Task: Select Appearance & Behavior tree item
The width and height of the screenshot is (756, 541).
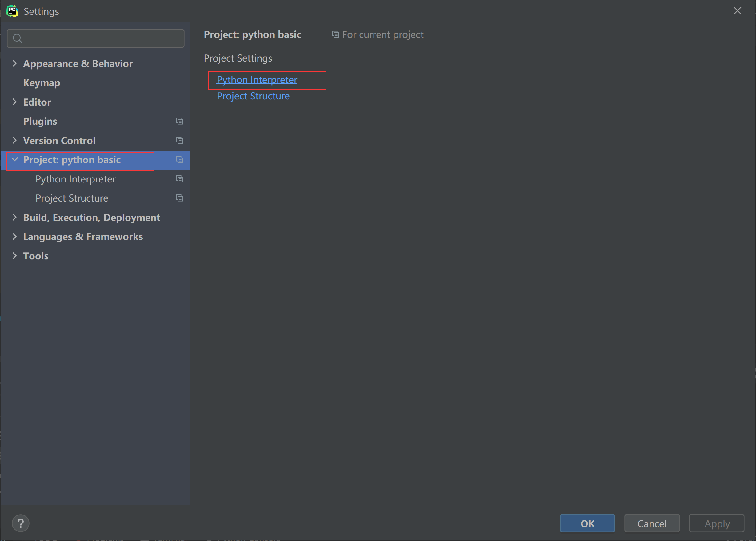Action: 78,64
